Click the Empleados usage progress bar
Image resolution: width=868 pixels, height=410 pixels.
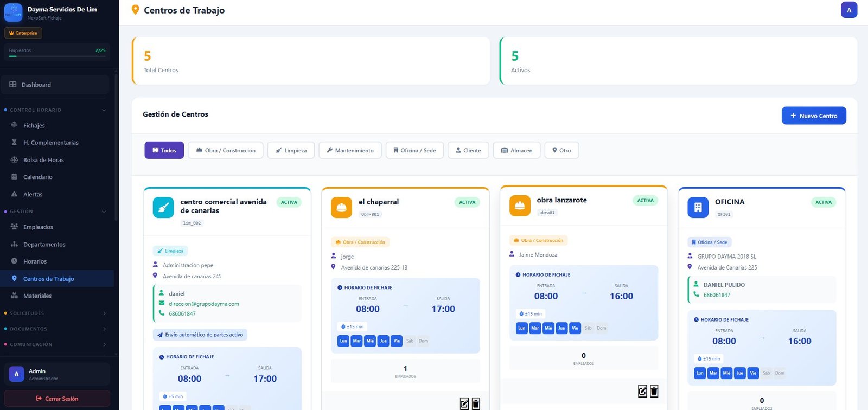tap(57, 56)
